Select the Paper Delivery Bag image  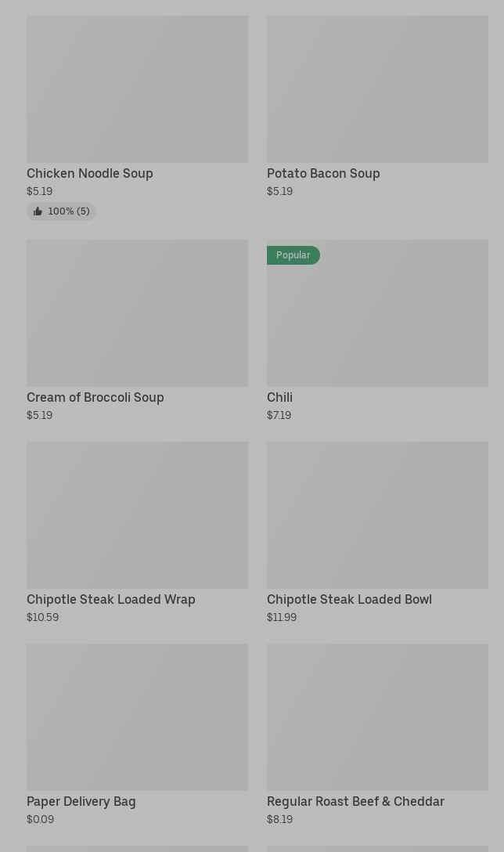coord(138,717)
